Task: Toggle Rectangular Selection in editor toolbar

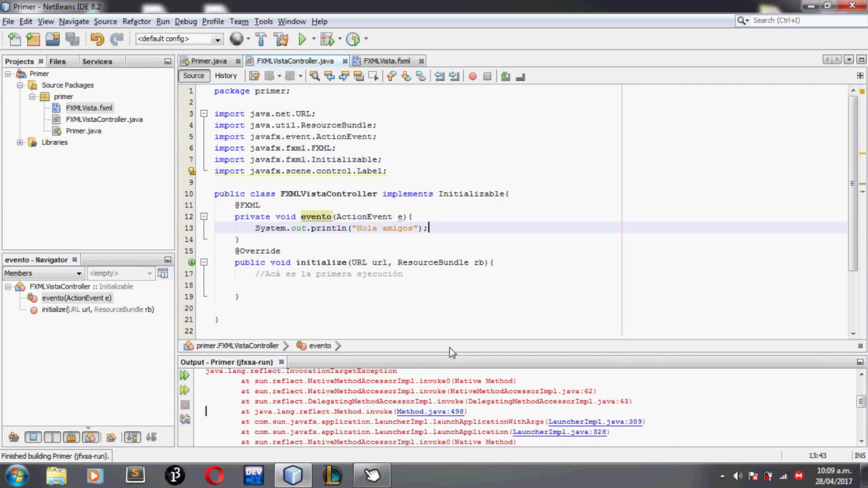Action: pos(373,76)
